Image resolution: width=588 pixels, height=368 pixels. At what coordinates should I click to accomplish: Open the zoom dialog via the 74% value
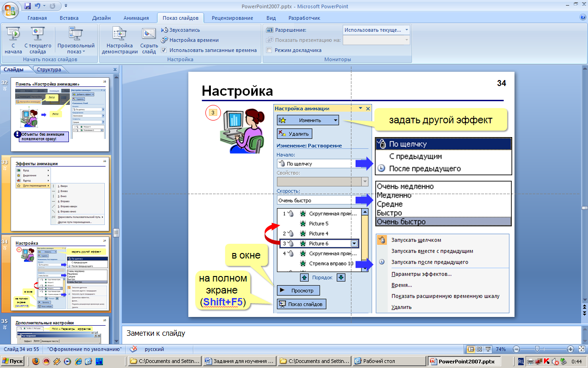click(x=501, y=349)
